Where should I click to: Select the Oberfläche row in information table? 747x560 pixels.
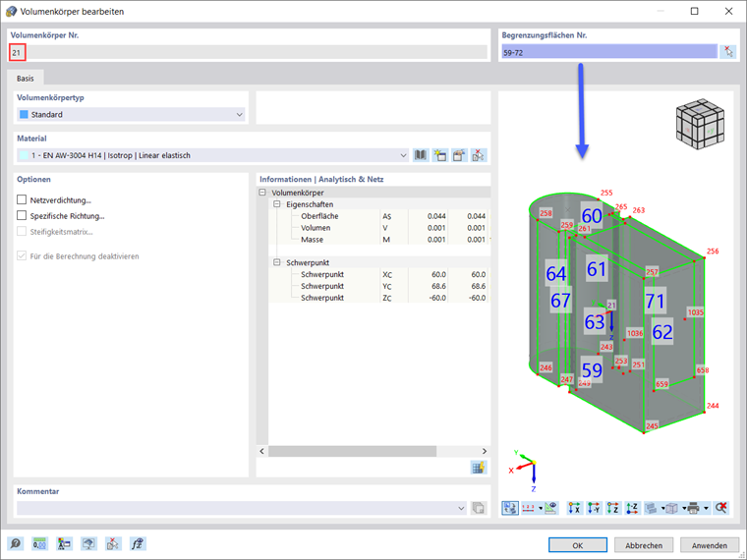pos(379,216)
